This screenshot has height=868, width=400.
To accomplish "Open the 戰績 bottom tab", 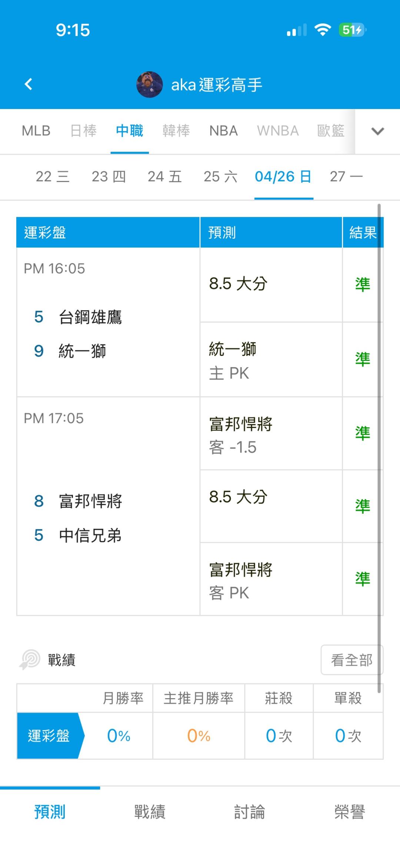I will (x=150, y=812).
